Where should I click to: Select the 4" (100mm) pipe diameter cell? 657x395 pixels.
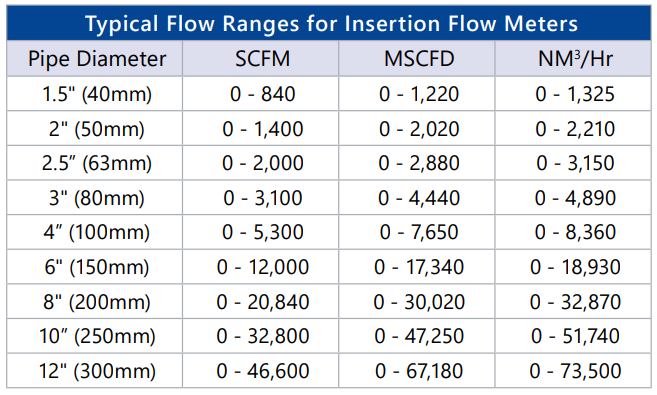[x=97, y=232]
